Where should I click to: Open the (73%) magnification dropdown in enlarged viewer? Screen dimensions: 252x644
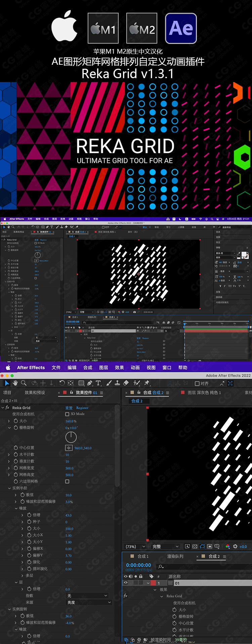(x=135, y=546)
